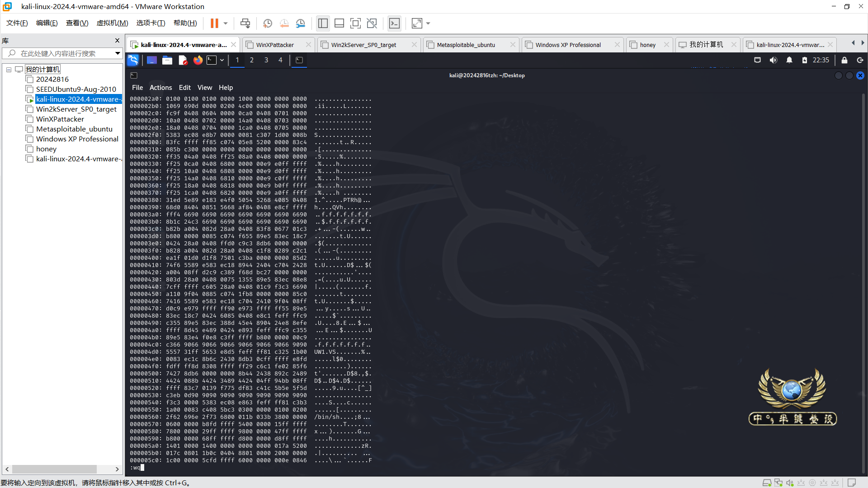Open the snapshot manager icon
The height and width of the screenshot is (488, 868).
(x=301, y=23)
